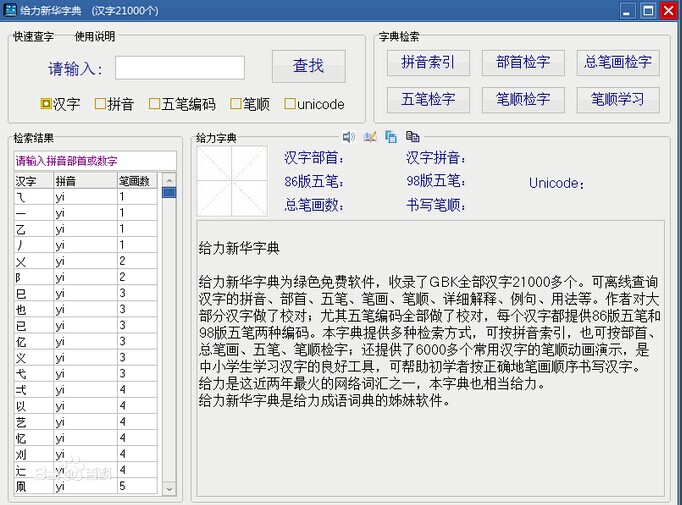Image resolution: width=682 pixels, height=505 pixels.
Task: Select the 巳 row in results
Action: [x=86, y=293]
